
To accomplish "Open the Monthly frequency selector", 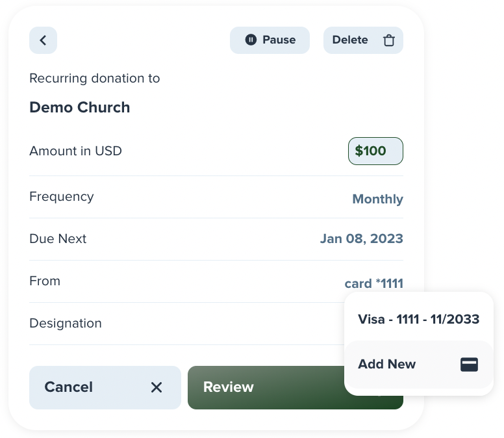I will (378, 199).
